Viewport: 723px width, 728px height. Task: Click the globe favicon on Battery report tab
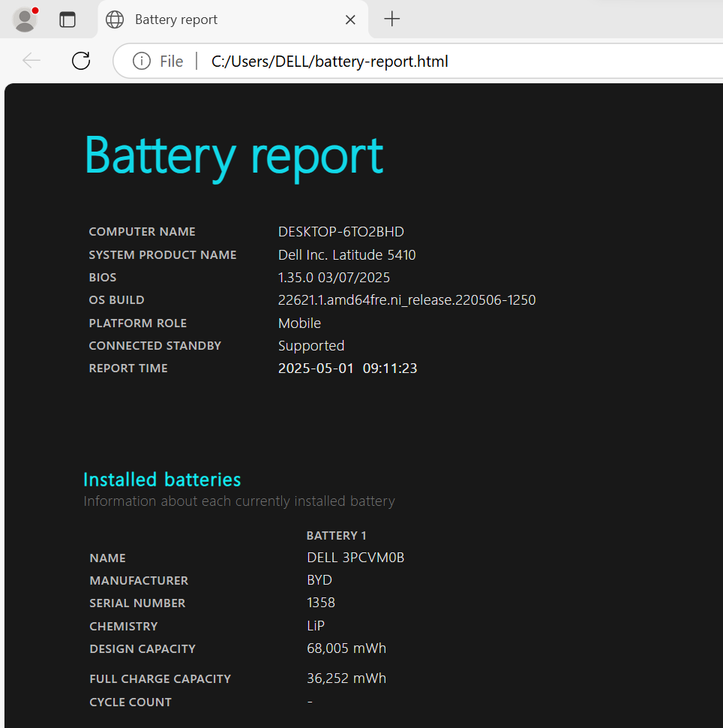pyautogui.click(x=115, y=20)
